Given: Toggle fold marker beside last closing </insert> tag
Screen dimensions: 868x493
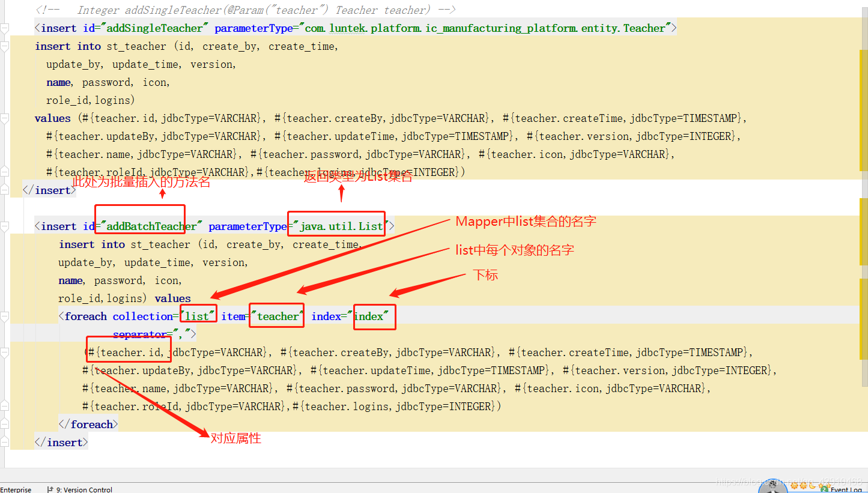Looking at the screenshot, I should 5,443.
